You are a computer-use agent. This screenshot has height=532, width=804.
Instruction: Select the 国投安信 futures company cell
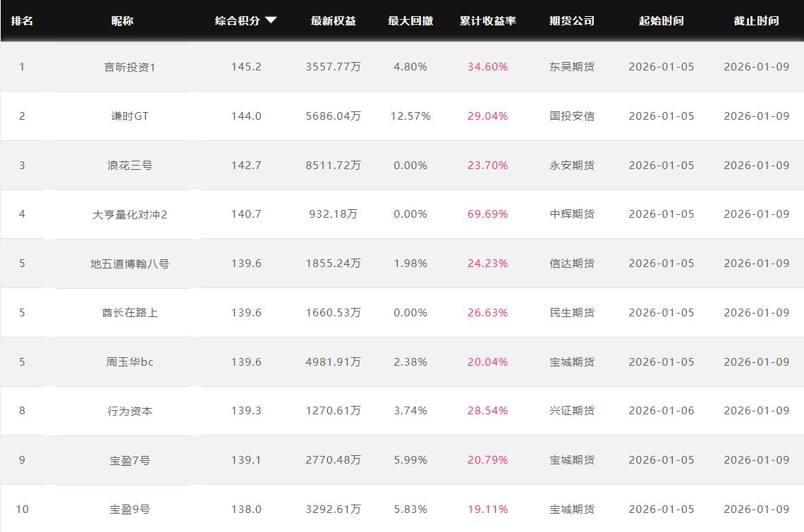[x=571, y=116]
